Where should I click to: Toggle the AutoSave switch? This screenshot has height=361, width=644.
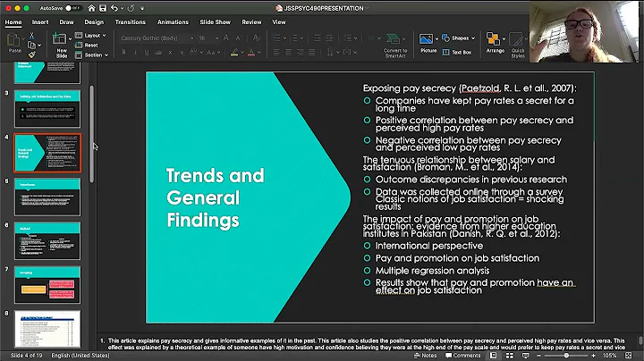pyautogui.click(x=72, y=8)
